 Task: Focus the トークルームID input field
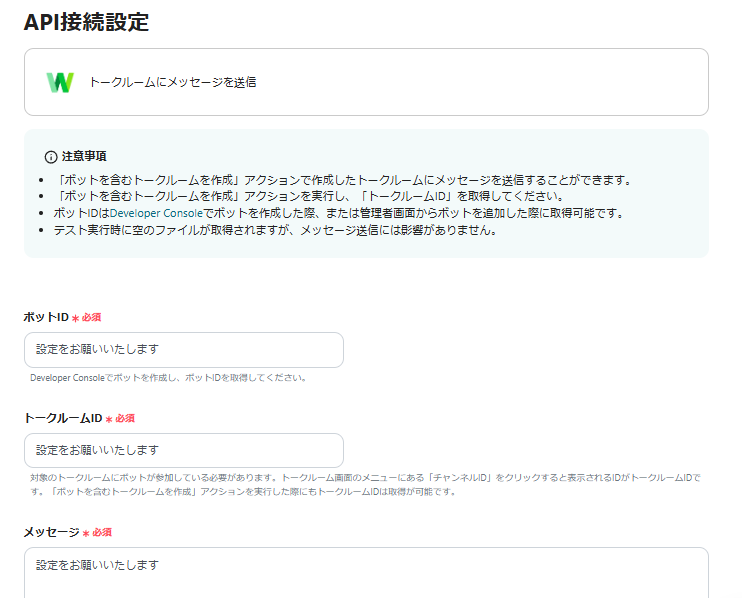coord(184,450)
